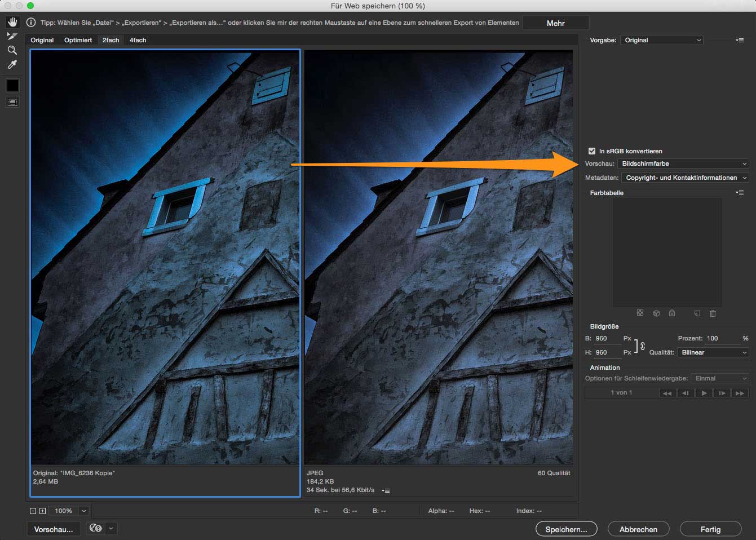
Task: Open the Farbtabelle panel menu icon
Action: (x=740, y=193)
